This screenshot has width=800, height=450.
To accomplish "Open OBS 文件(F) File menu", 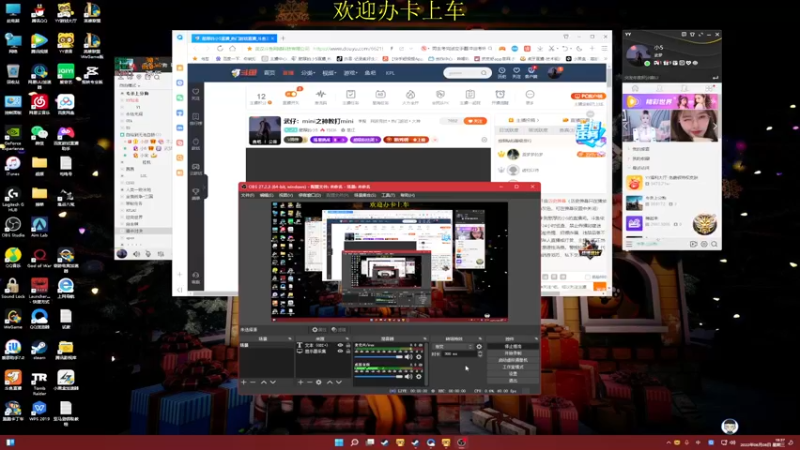I will [x=247, y=195].
